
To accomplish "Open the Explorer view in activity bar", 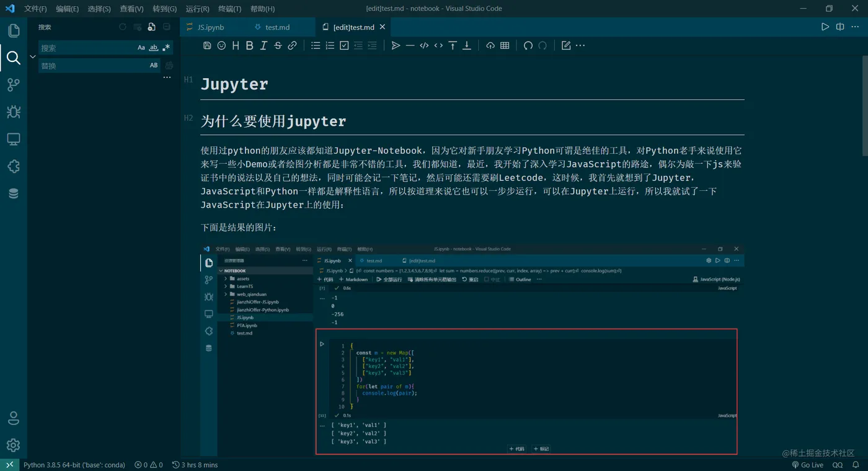I will 14,31.
